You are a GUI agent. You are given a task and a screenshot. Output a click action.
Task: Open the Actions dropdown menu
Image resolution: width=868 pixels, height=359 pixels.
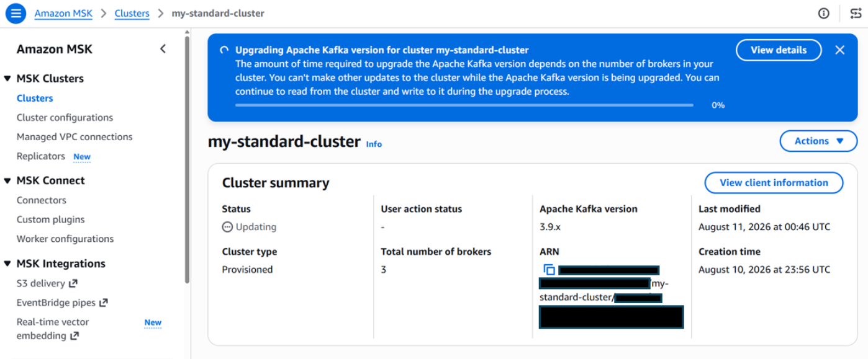point(818,141)
